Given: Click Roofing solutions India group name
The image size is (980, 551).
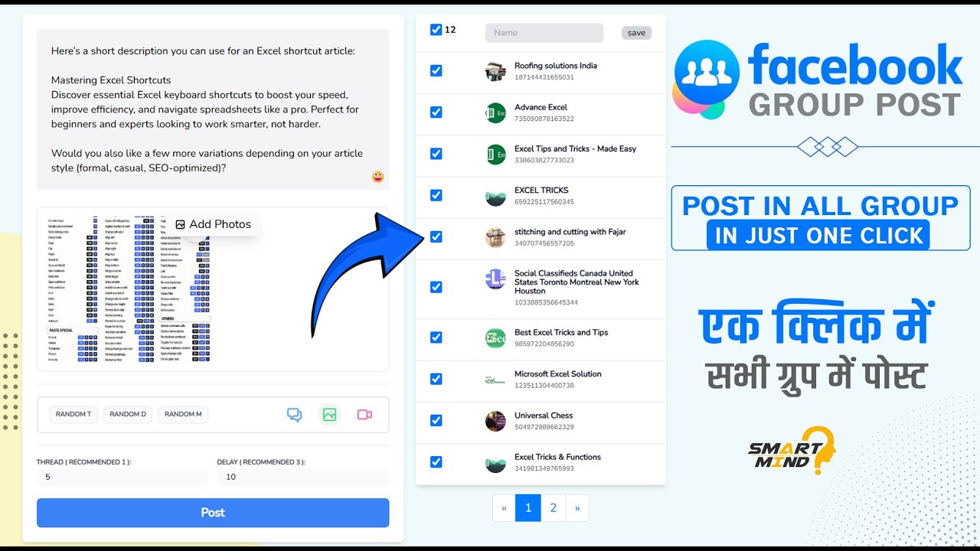Looking at the screenshot, I should pyautogui.click(x=556, y=66).
